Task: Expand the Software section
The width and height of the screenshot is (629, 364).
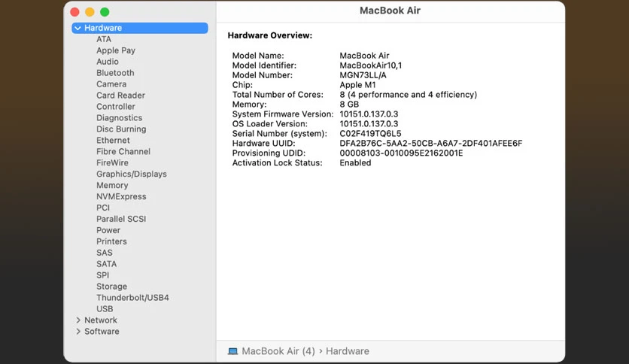Action: click(x=78, y=332)
